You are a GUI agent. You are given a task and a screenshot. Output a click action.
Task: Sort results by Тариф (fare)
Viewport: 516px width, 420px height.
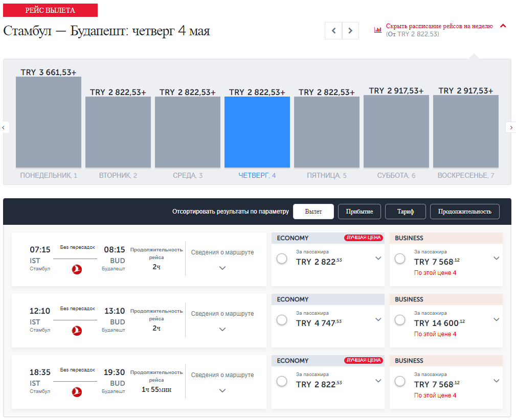(405, 212)
